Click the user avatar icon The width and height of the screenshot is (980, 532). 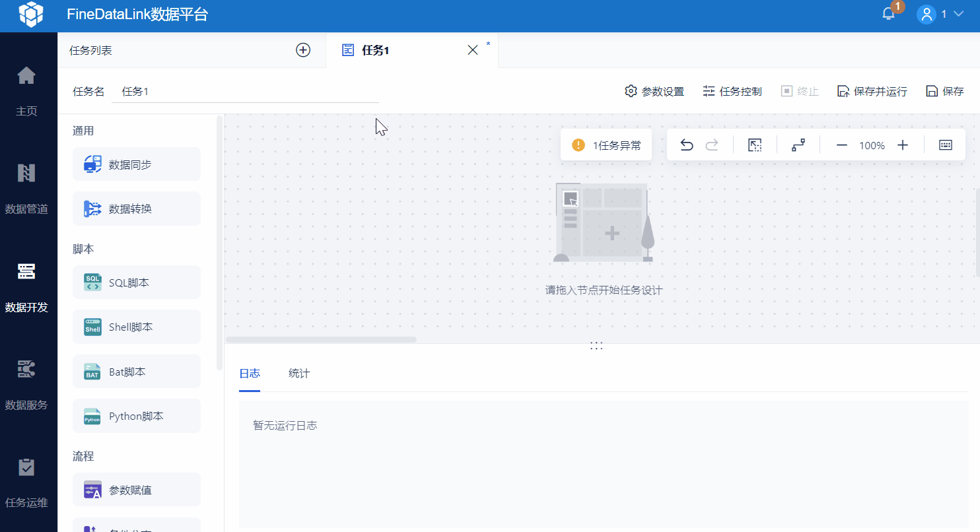[927, 15]
